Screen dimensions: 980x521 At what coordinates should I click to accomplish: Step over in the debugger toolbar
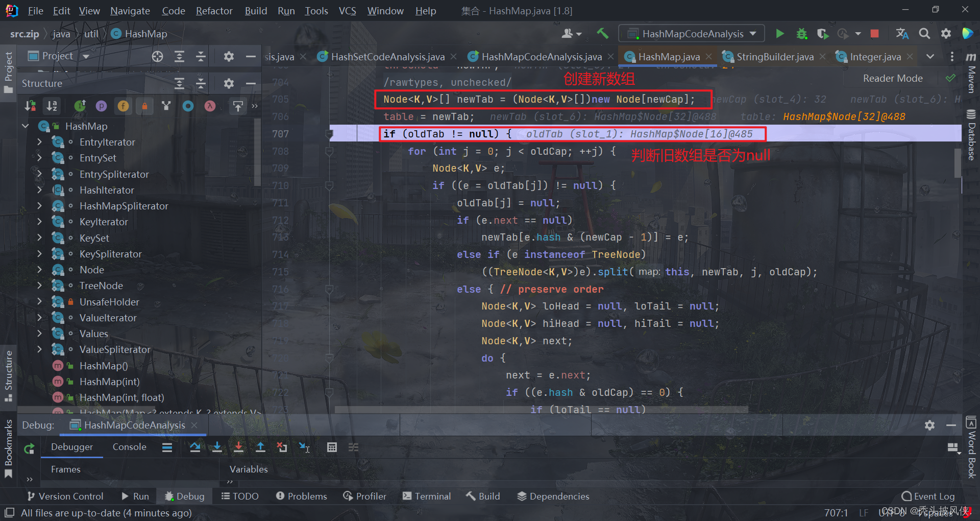coord(195,447)
